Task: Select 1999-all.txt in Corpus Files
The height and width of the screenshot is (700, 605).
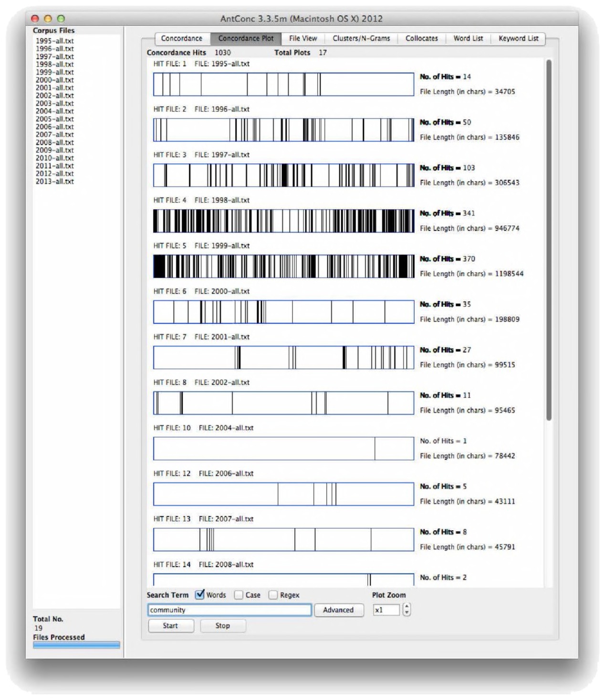Action: [x=55, y=72]
